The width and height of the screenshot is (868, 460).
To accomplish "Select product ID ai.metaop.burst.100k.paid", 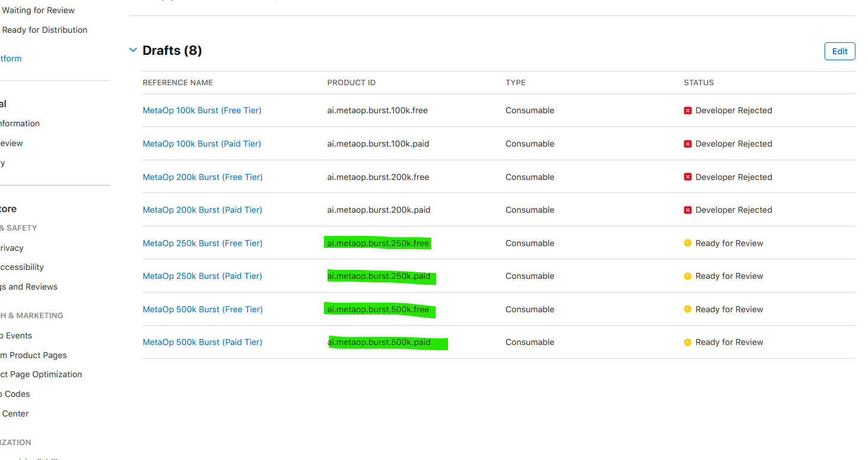I will coord(378,144).
